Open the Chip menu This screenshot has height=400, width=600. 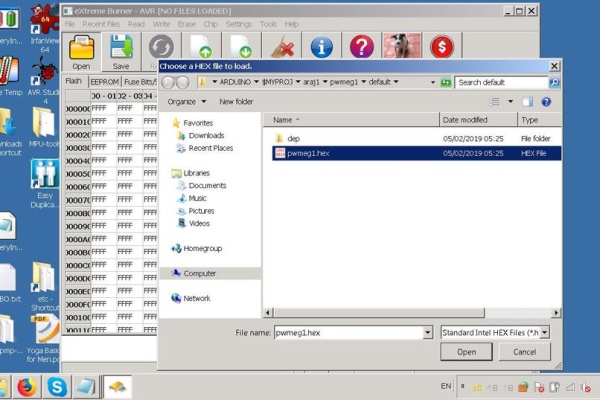pos(210,24)
